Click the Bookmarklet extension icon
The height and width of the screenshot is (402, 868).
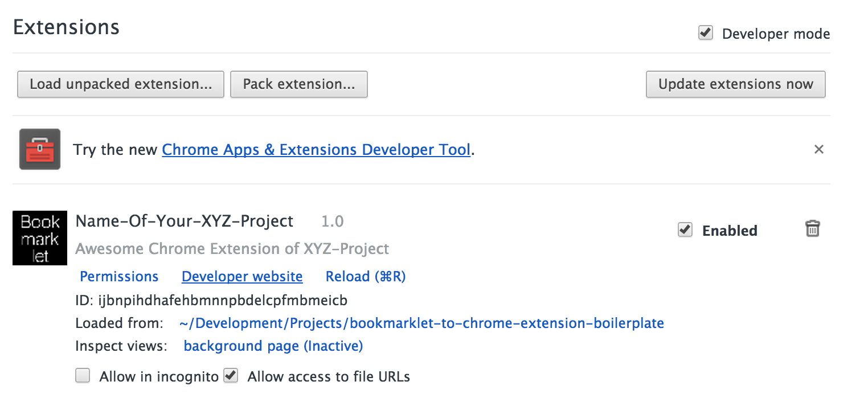pos(40,239)
